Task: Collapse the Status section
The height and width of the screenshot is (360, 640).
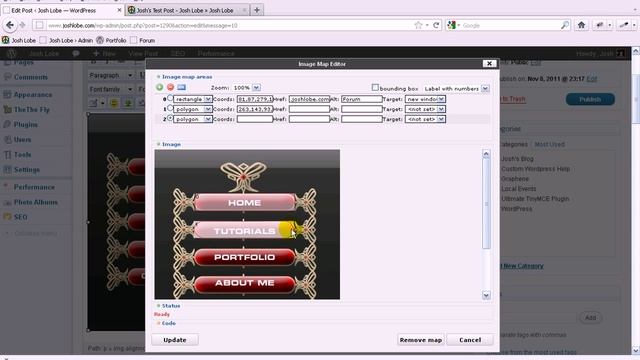Action: pos(168,305)
